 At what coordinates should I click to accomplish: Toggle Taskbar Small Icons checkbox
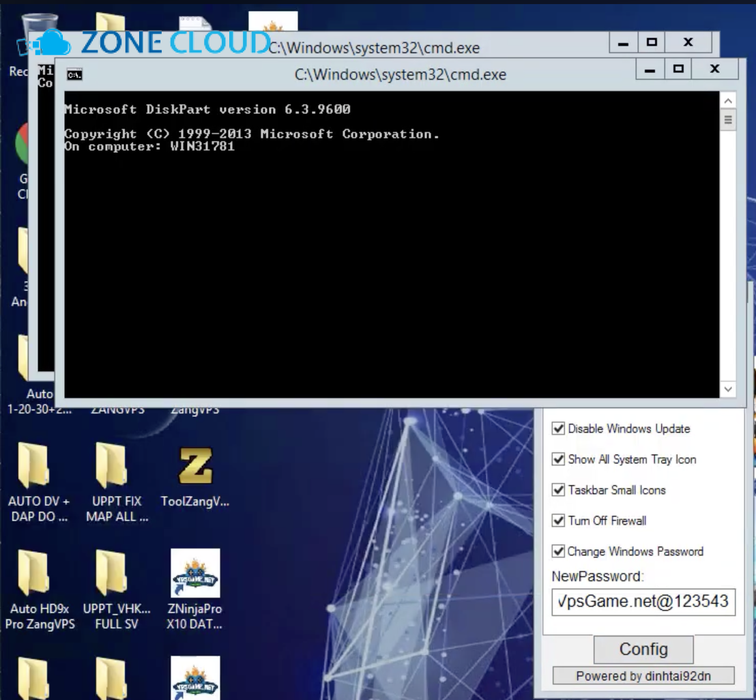click(x=558, y=490)
